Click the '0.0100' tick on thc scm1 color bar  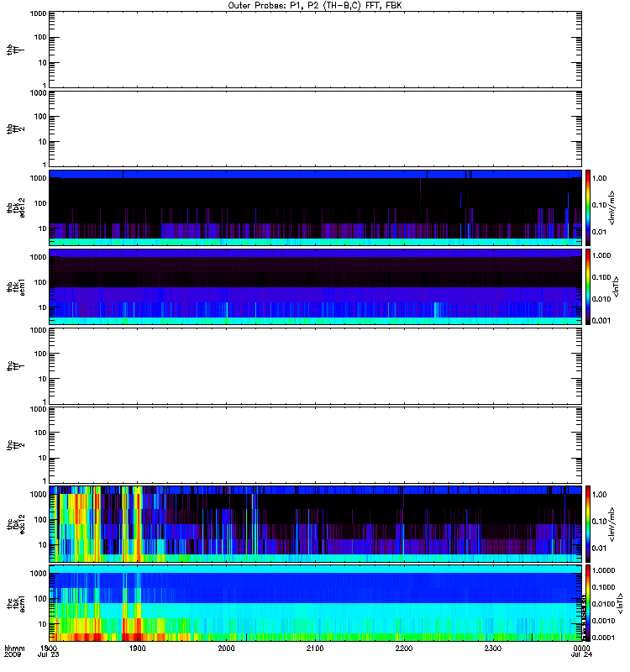(603, 604)
